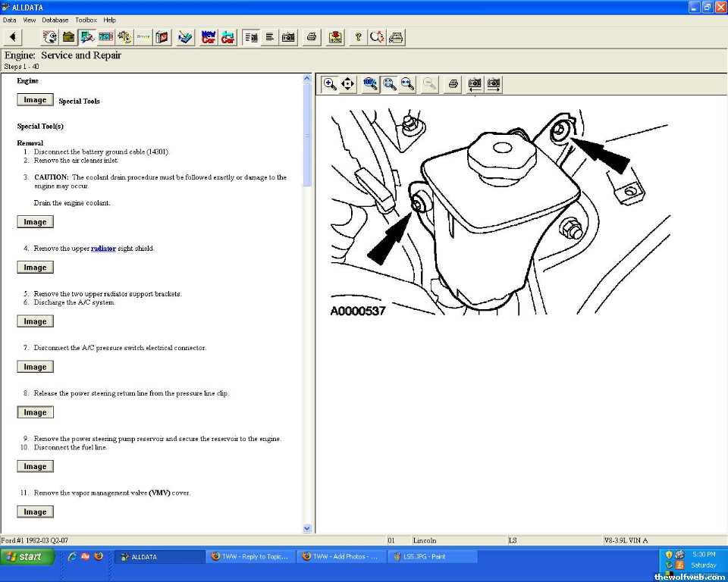The image size is (728, 582).
Task: Click the question mark help icon
Action: [x=358, y=37]
